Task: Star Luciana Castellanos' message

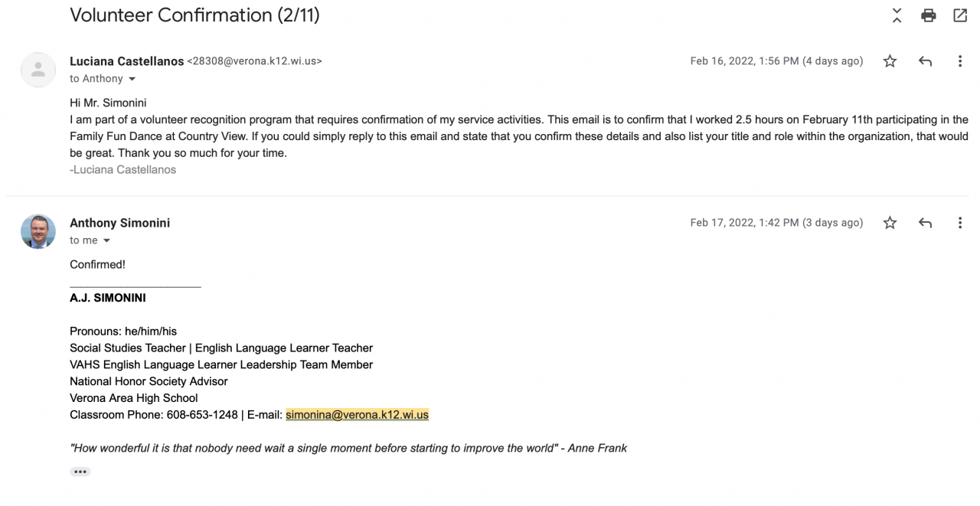Action: (890, 61)
